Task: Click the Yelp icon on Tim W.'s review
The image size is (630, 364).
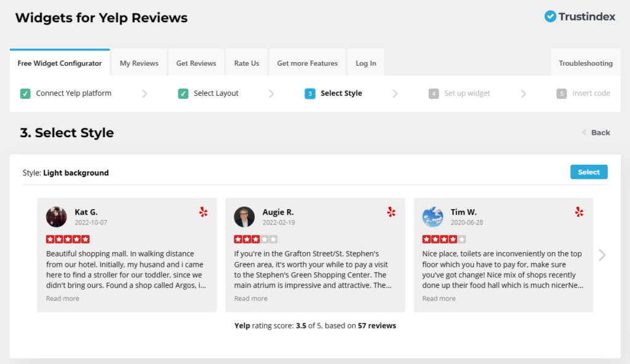Action: coord(579,212)
